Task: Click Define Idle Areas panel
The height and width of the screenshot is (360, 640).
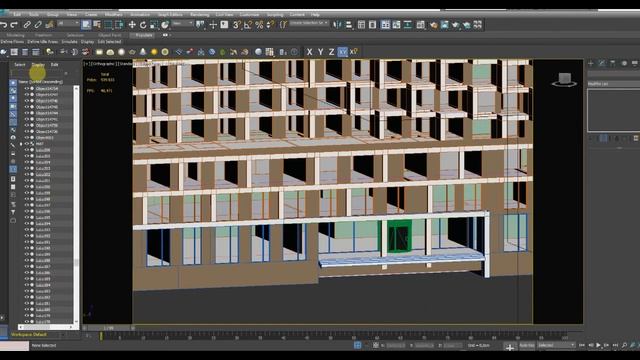Action: (43, 42)
